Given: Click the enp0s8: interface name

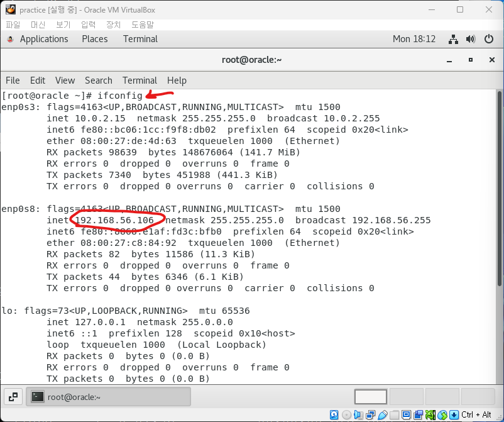Looking at the screenshot, I should [21, 209].
